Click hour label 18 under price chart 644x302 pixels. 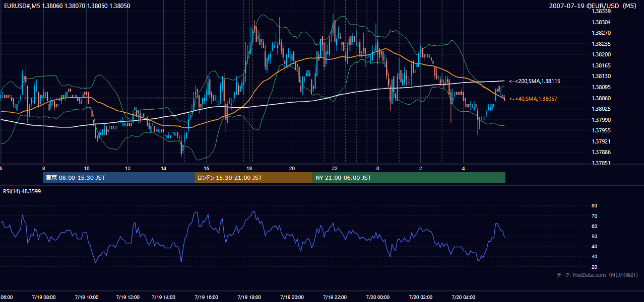(x=249, y=168)
